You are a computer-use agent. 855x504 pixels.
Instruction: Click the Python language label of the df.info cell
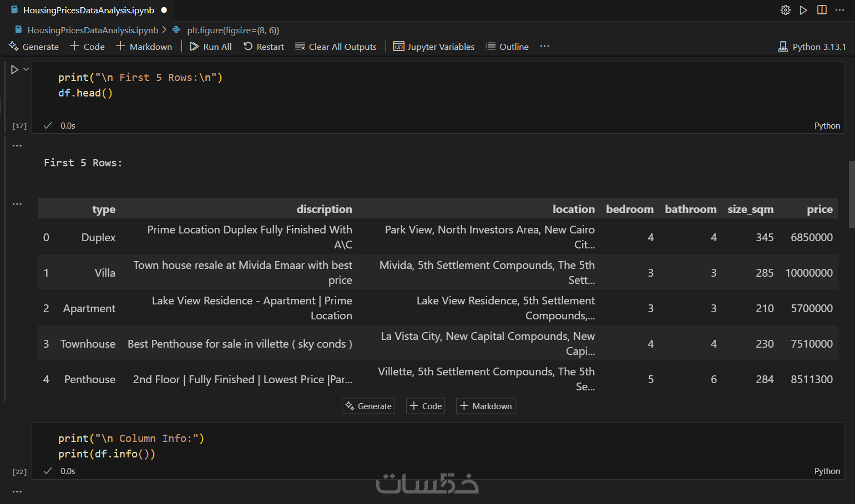[x=827, y=471]
